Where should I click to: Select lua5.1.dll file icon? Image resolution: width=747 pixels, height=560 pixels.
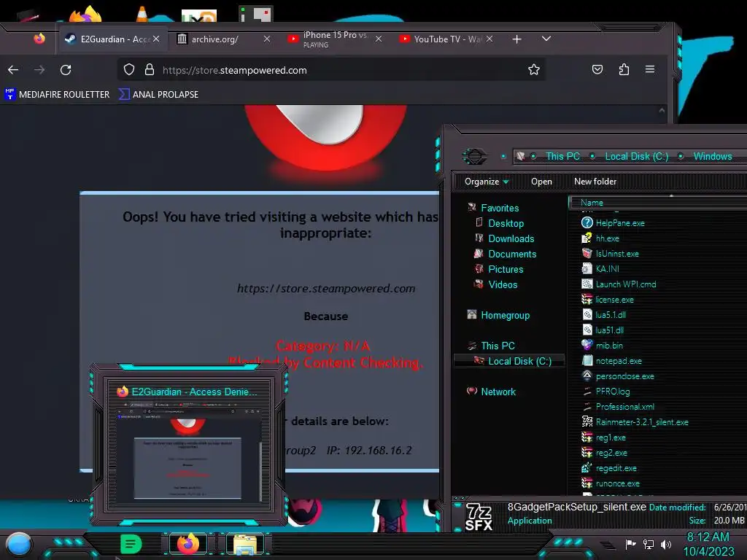[587, 315]
